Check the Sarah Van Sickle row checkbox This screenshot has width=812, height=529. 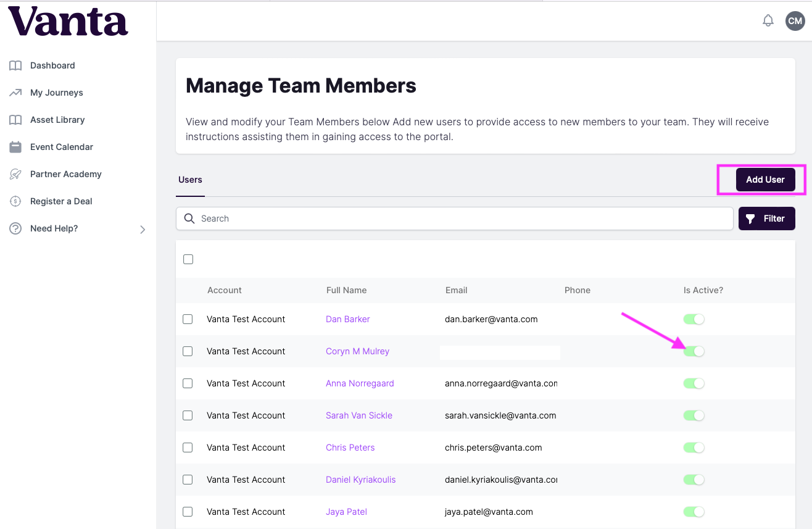[188, 415]
